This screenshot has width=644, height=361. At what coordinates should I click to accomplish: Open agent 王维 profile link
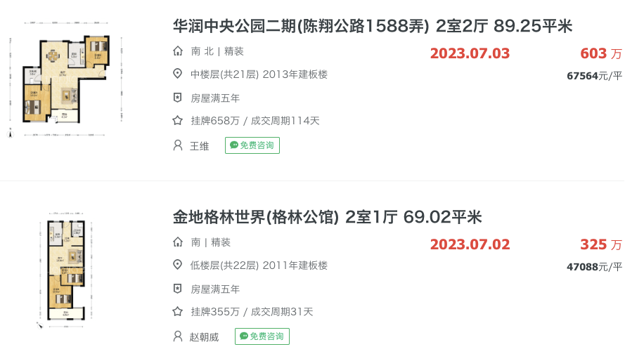click(x=200, y=146)
